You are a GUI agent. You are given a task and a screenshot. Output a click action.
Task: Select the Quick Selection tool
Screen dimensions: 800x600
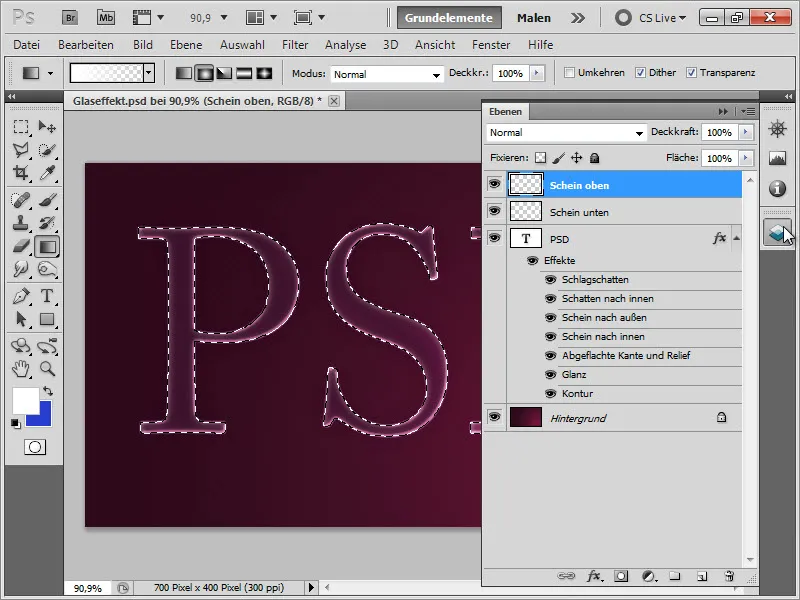tap(47, 150)
